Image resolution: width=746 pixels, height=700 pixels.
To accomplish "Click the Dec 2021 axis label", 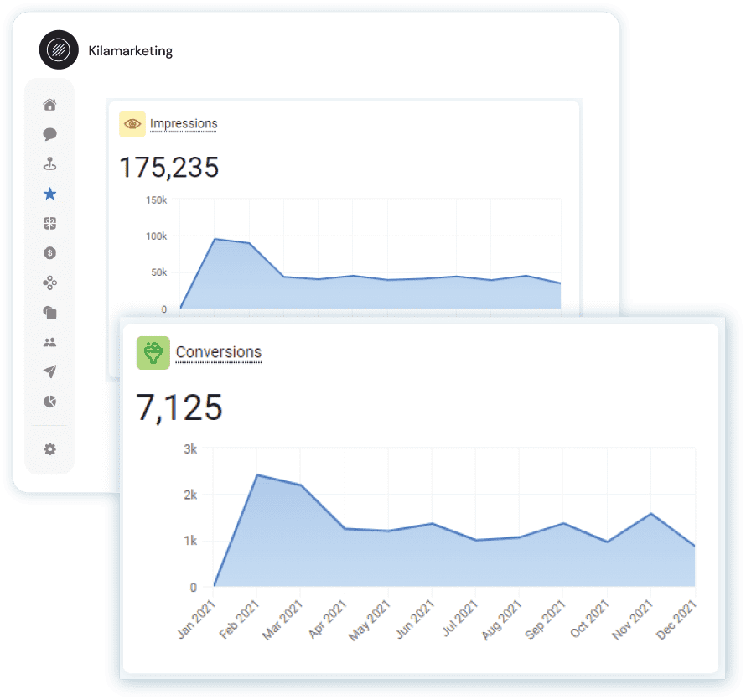I will [x=676, y=620].
